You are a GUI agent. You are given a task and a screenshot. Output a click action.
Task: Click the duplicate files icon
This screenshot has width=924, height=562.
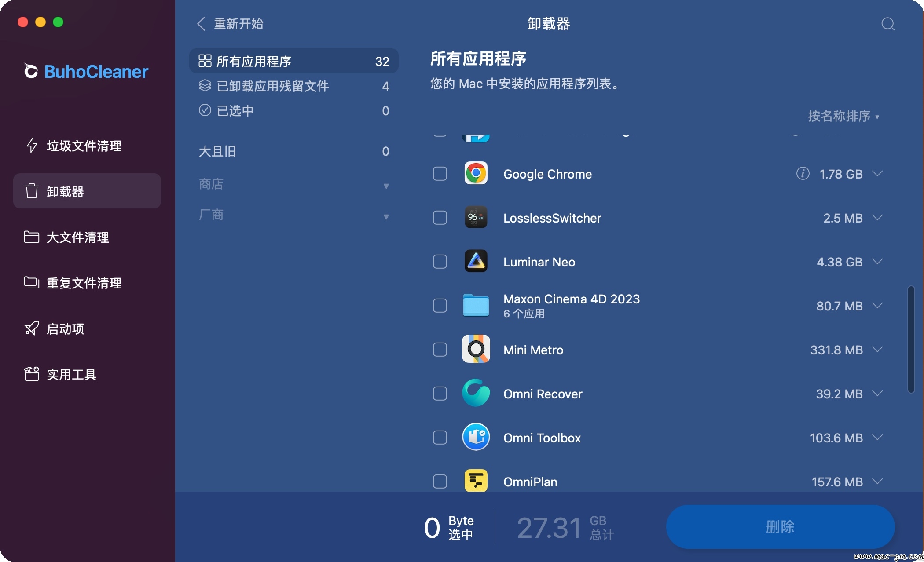[x=31, y=282]
